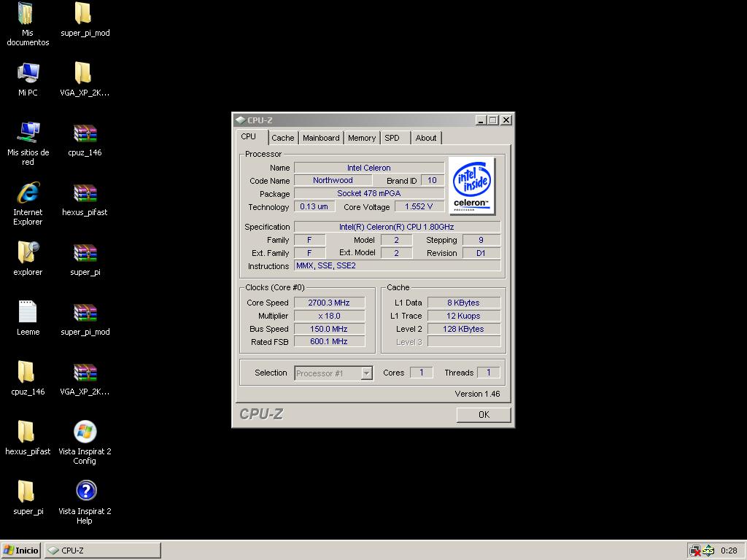This screenshot has height=560, width=747.
Task: Click the L1 Data 8 KBytes value
Action: [463, 303]
